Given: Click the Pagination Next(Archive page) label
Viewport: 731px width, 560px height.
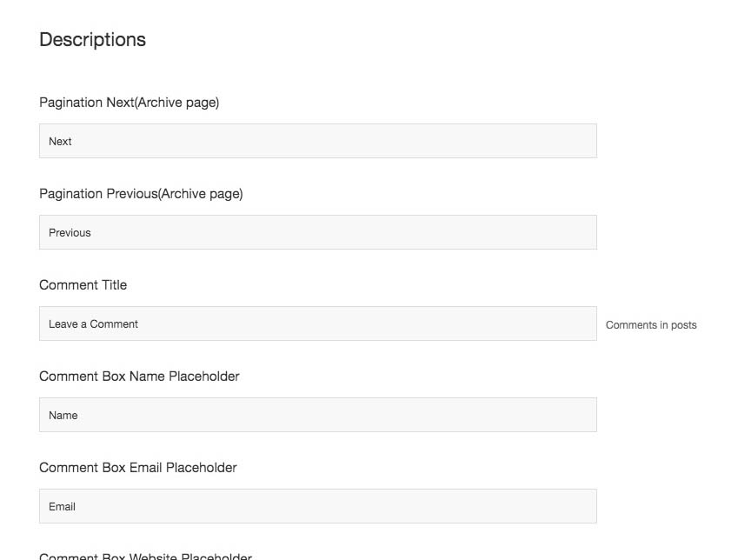Looking at the screenshot, I should click(130, 103).
